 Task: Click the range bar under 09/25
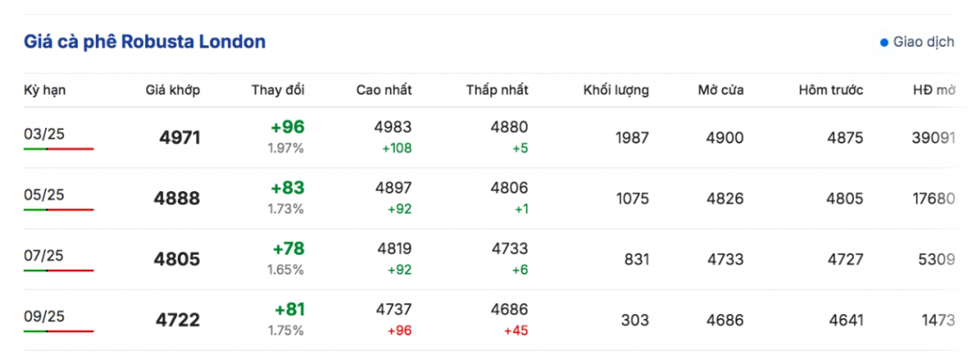[x=58, y=331]
